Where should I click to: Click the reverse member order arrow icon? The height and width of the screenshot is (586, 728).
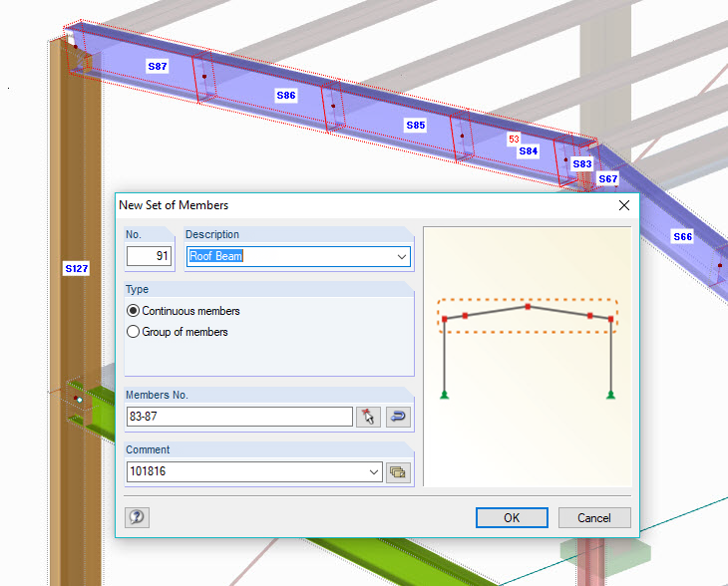[398, 417]
